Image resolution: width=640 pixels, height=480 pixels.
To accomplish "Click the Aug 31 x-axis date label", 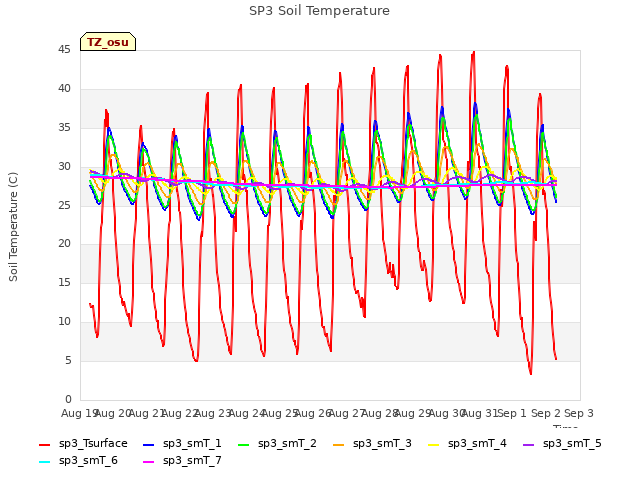I will point(480,413).
